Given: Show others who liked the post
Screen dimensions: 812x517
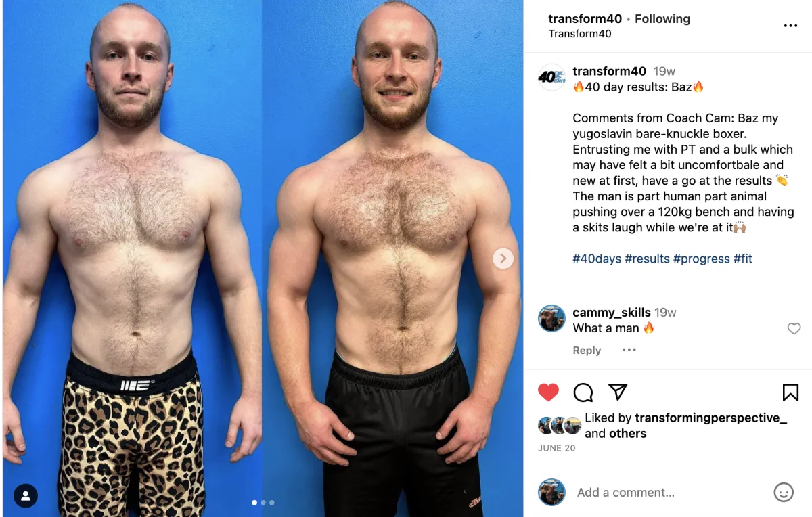Looking at the screenshot, I should [x=627, y=434].
